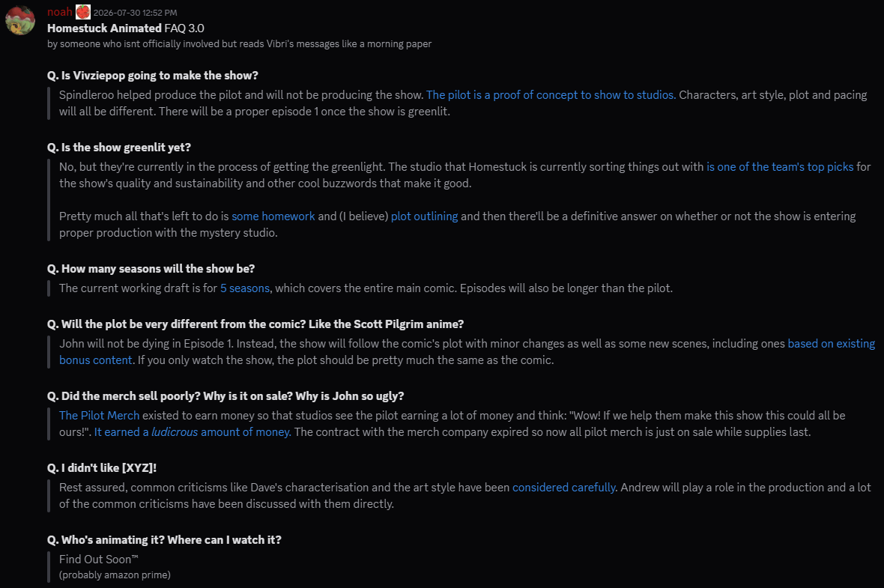This screenshot has width=884, height=588.
Task: Click the message timestamp 12:52 PM
Action: 135,13
